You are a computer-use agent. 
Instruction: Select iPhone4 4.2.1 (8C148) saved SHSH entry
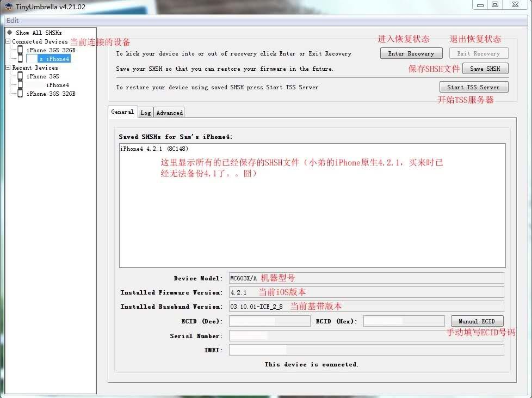click(154, 149)
